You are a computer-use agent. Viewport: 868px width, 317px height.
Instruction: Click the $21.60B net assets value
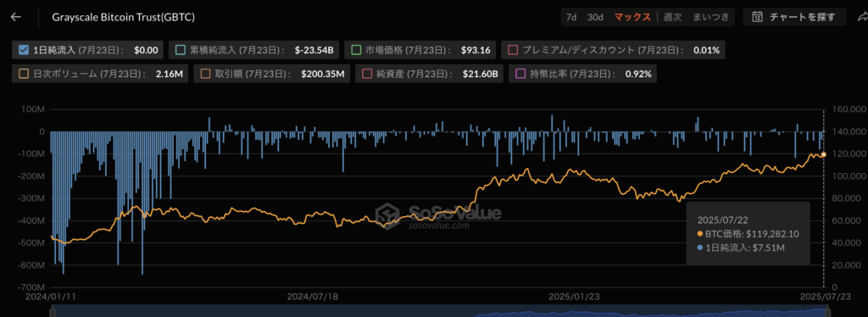[481, 73]
